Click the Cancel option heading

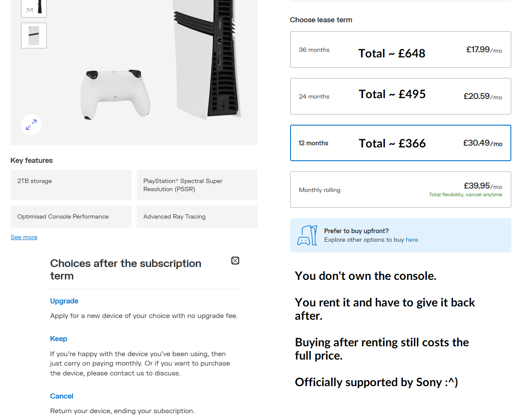tap(62, 396)
